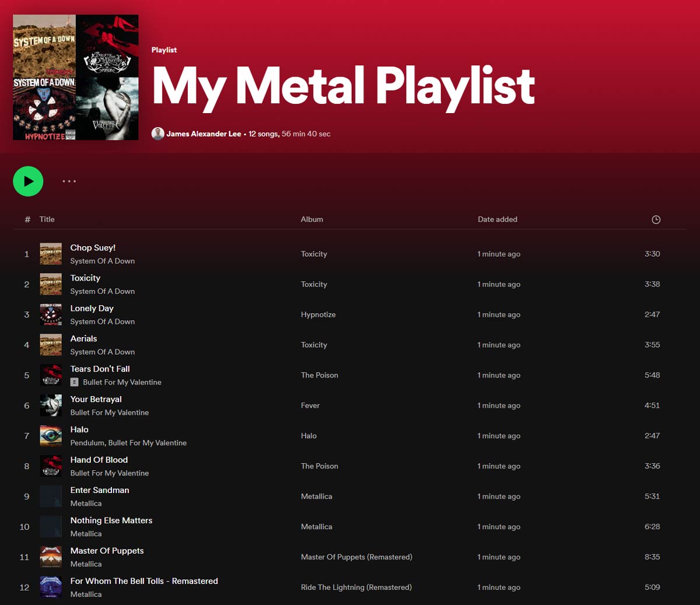The height and width of the screenshot is (605, 700).
Task: Click the playlist cover mosaic image
Action: click(x=75, y=77)
